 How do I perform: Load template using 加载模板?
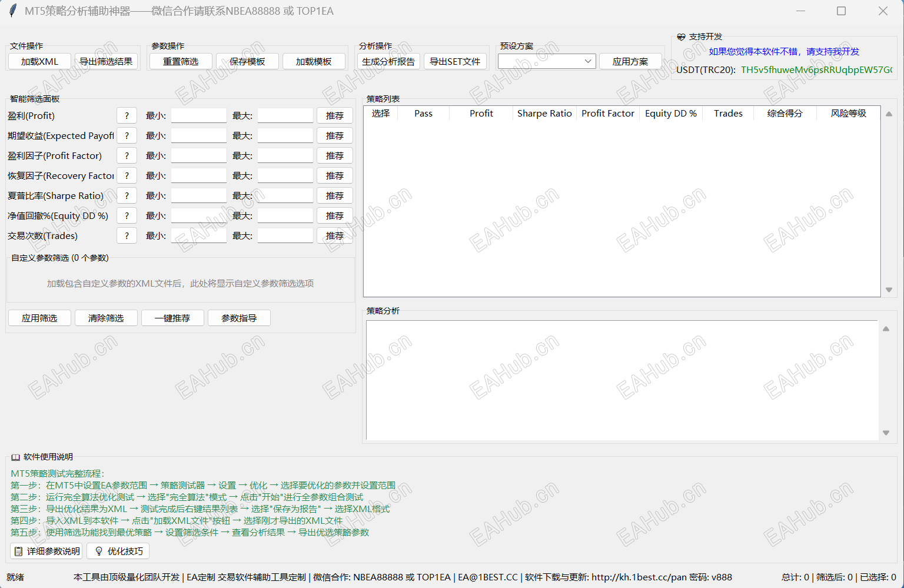pos(314,61)
